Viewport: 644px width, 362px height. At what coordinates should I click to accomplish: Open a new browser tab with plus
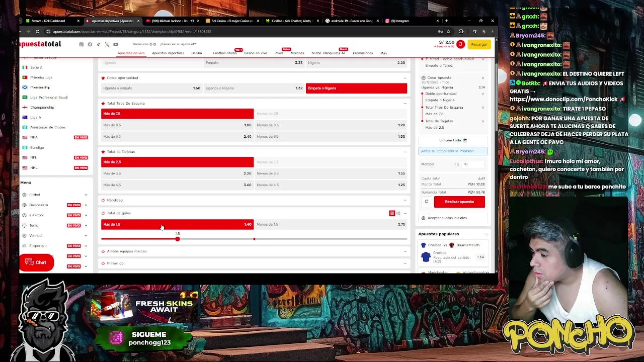click(x=446, y=21)
